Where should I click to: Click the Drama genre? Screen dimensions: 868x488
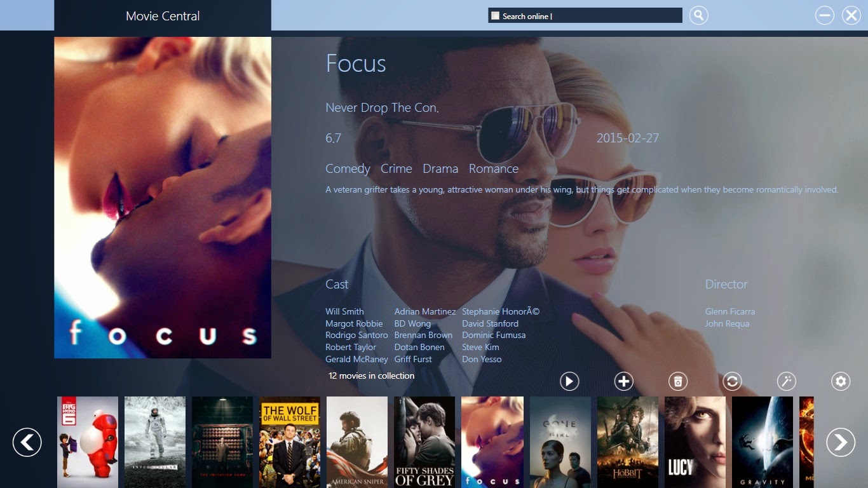coord(440,168)
